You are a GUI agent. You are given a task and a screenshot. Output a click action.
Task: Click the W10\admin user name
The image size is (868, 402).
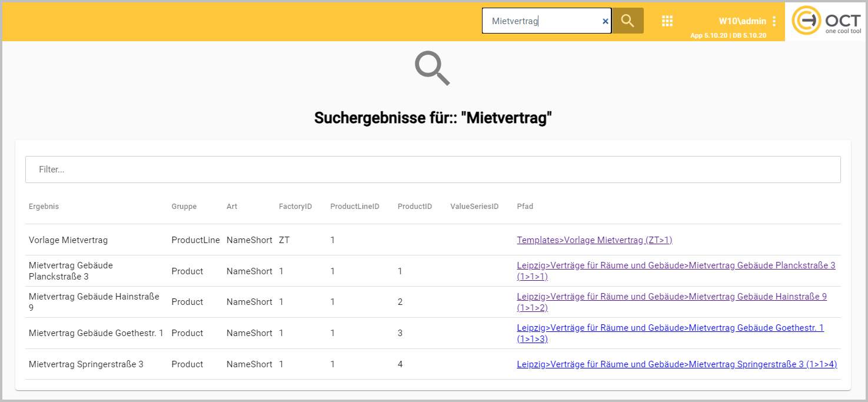742,21
